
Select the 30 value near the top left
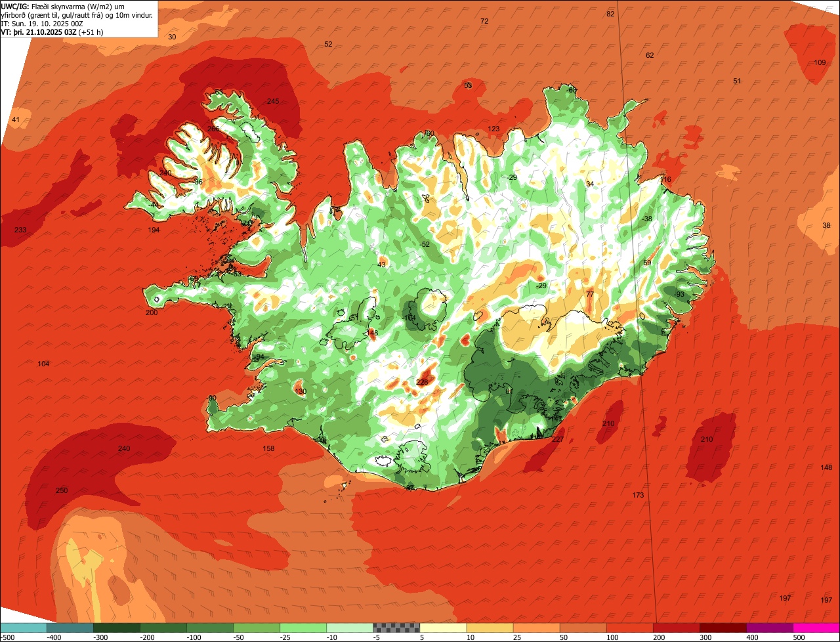(172, 37)
